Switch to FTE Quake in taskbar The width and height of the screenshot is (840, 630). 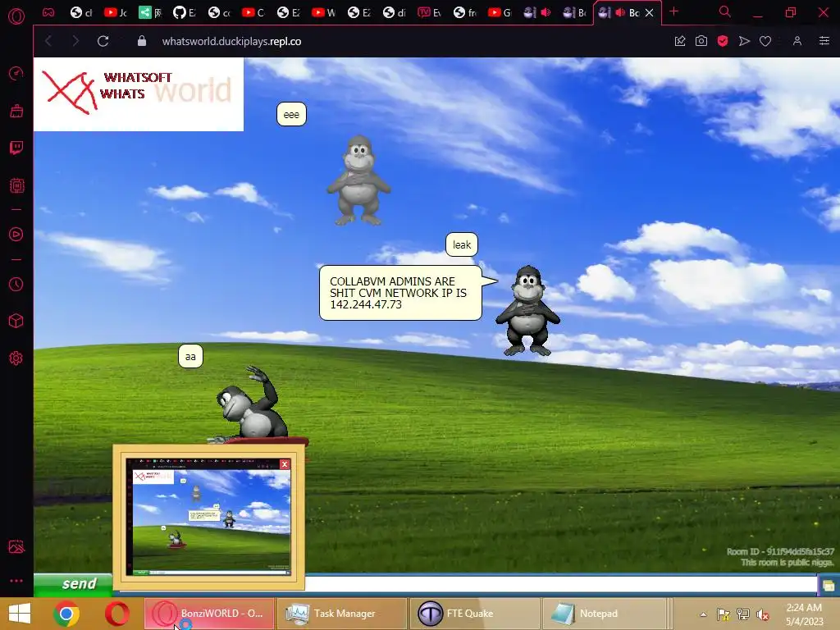pos(475,614)
